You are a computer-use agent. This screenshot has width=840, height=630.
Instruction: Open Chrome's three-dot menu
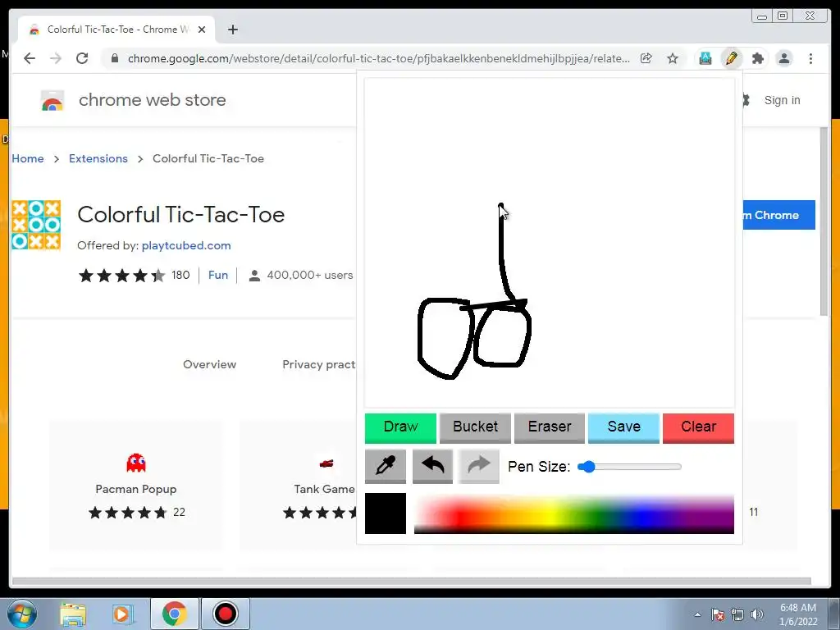click(810, 58)
